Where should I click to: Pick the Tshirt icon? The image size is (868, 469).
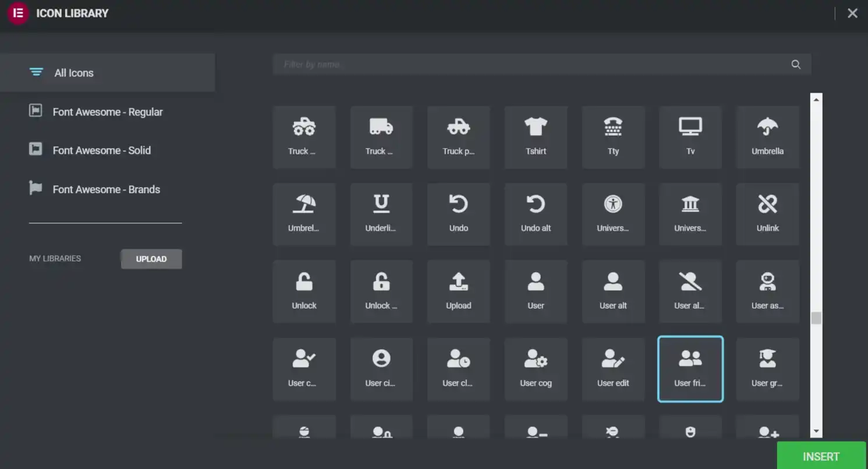(536, 137)
